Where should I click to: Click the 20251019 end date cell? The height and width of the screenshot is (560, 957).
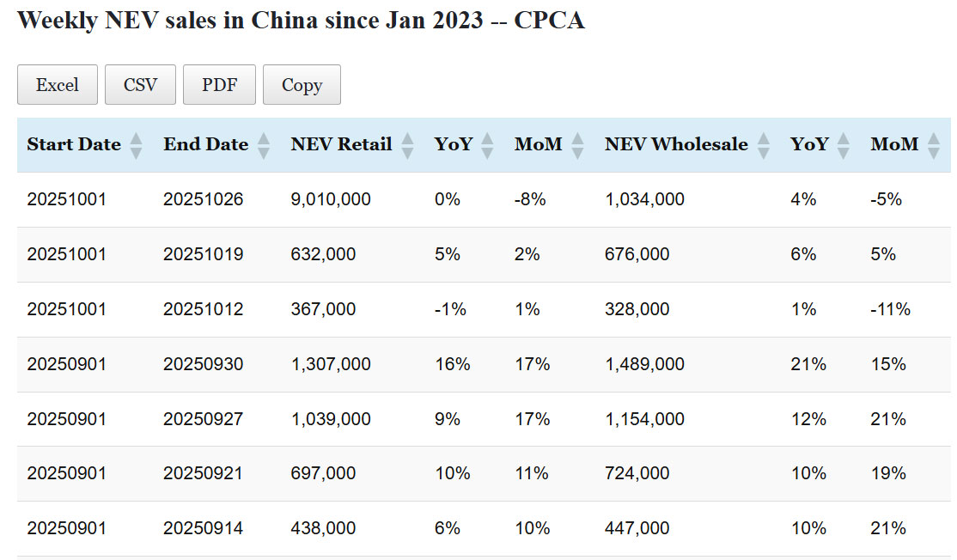pos(204,254)
